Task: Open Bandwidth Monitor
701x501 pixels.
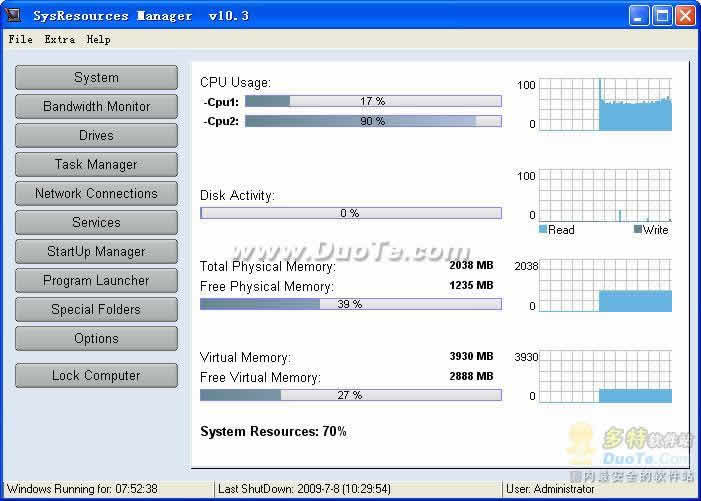Action: coord(96,106)
